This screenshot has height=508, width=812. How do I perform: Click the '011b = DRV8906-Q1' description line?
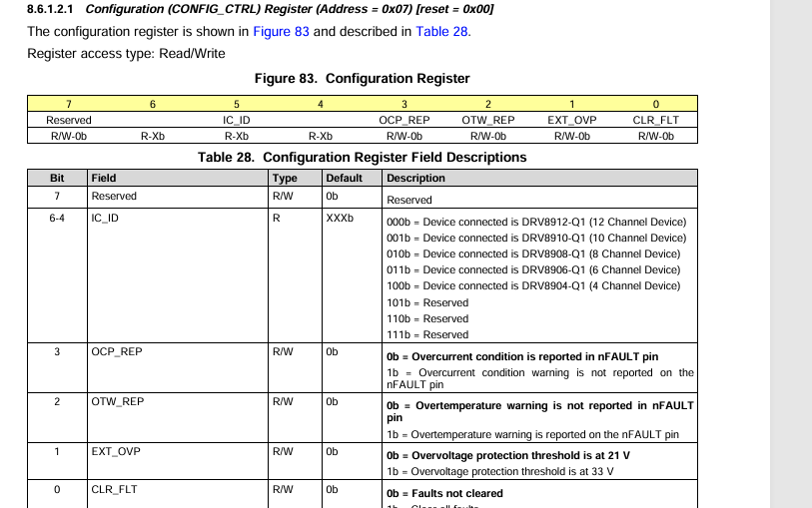pos(533,270)
